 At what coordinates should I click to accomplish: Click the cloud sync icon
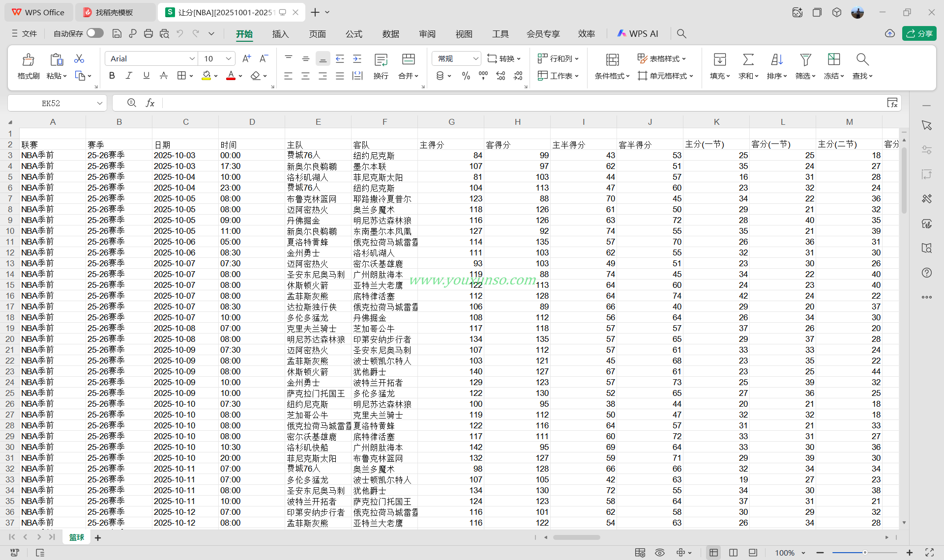click(890, 33)
